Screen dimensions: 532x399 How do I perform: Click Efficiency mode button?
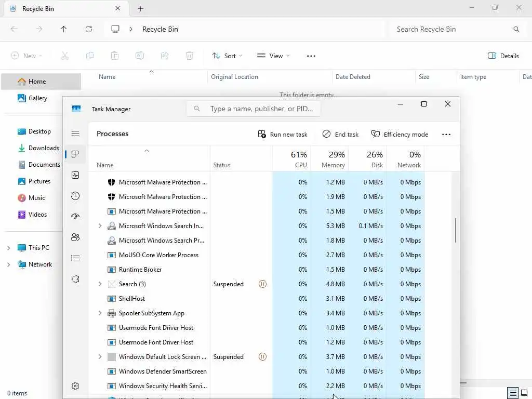[x=400, y=135]
